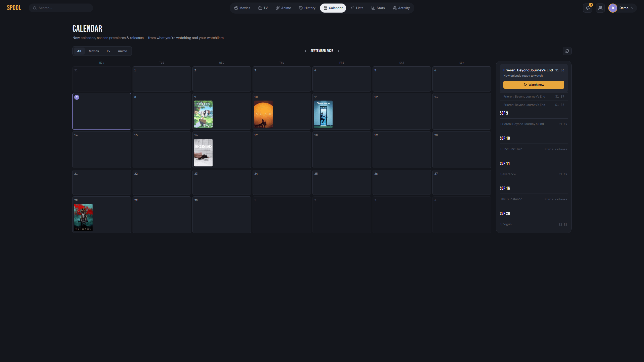This screenshot has width=644, height=362.
Task: Open the notifications bell
Action: point(588,8)
